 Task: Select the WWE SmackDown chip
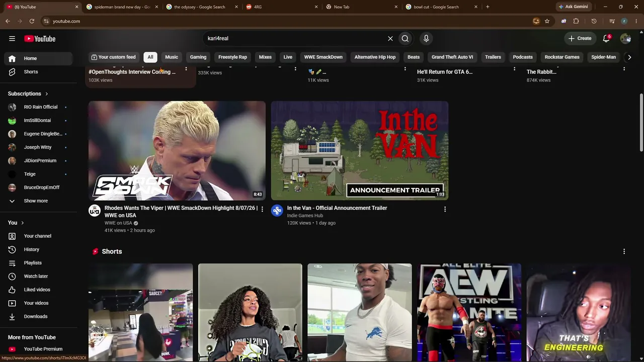pos(323,57)
